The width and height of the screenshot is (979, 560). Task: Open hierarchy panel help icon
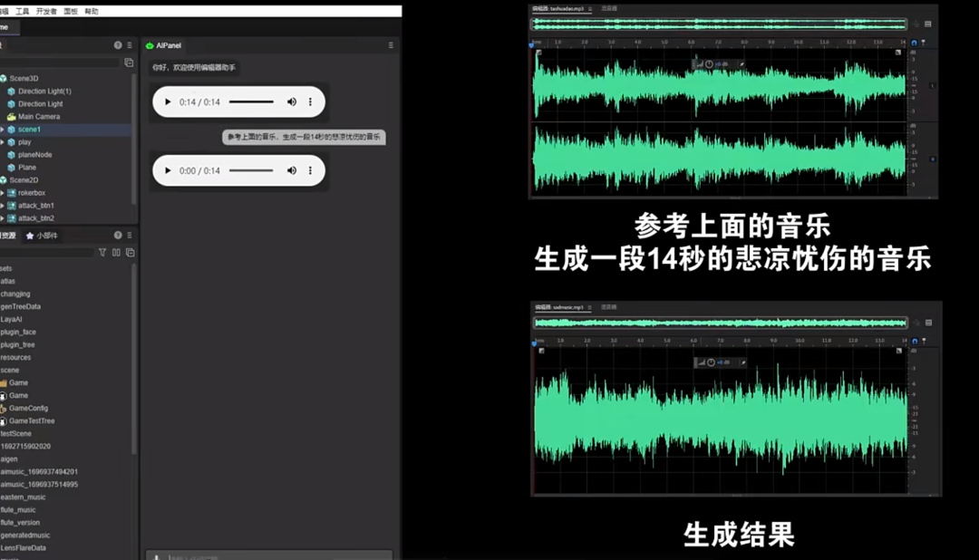coord(118,45)
